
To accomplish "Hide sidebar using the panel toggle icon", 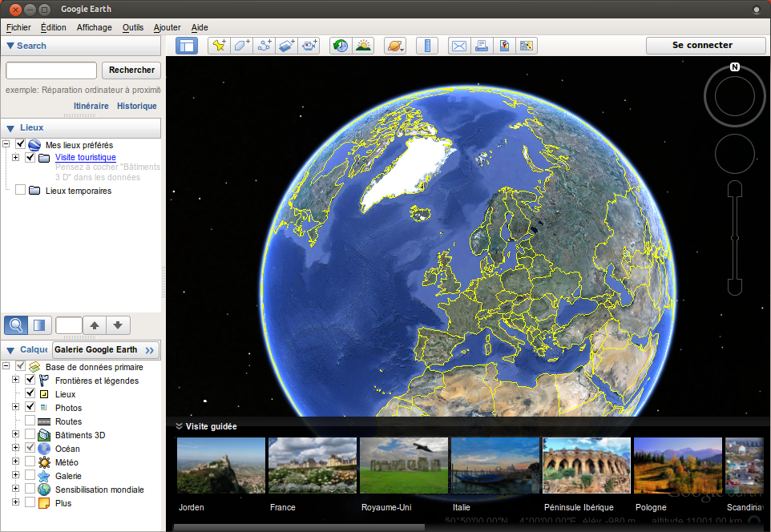I will (x=187, y=46).
